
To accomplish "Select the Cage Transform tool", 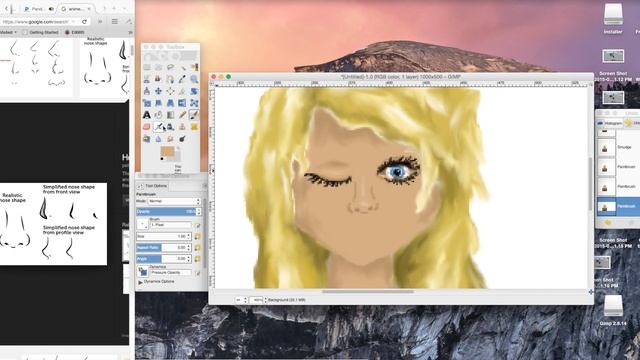I will point(194,103).
